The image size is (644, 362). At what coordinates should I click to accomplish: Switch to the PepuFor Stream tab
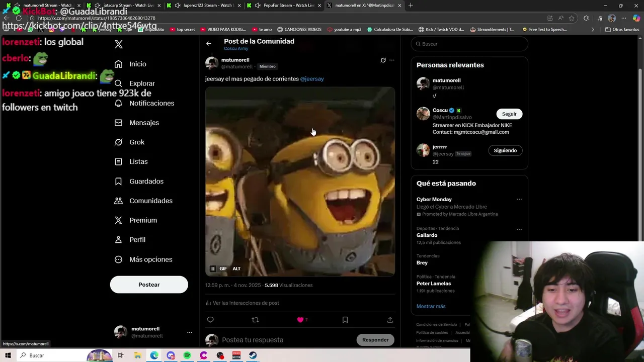click(x=285, y=6)
